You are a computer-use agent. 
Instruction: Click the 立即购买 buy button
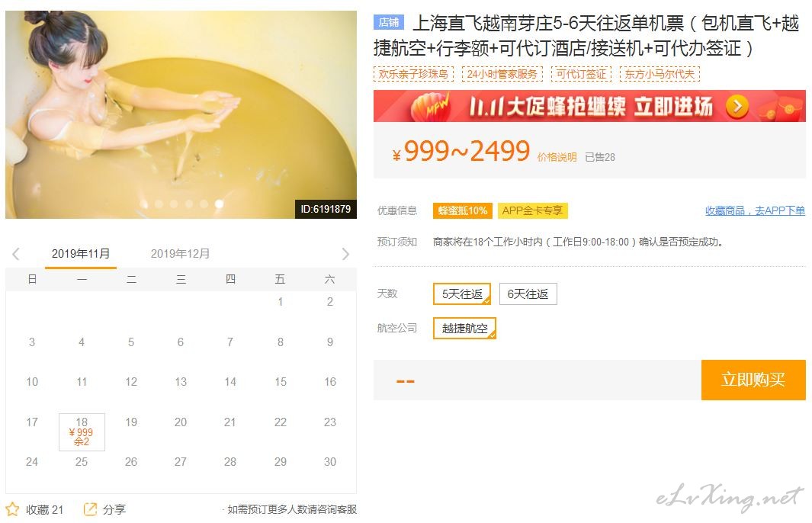coord(753,380)
